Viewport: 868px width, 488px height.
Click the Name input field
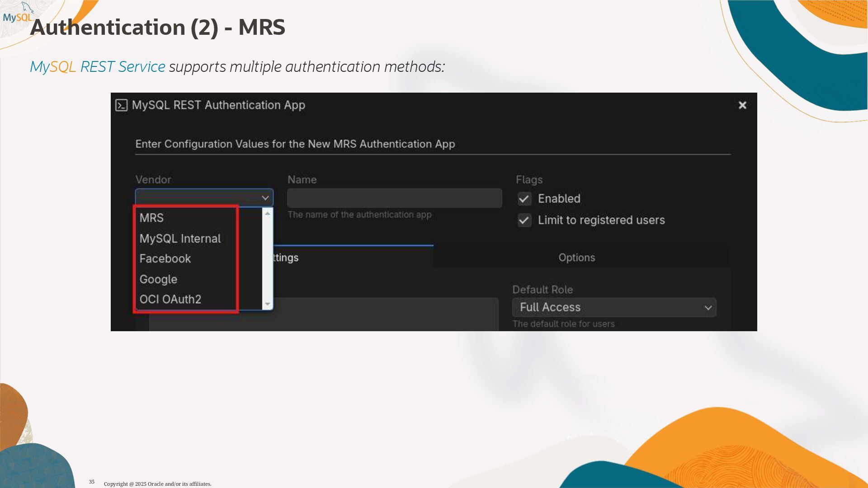pos(394,198)
